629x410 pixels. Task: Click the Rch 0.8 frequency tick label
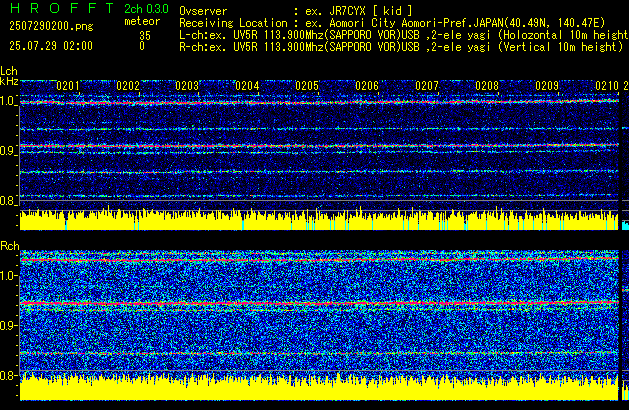8,375
